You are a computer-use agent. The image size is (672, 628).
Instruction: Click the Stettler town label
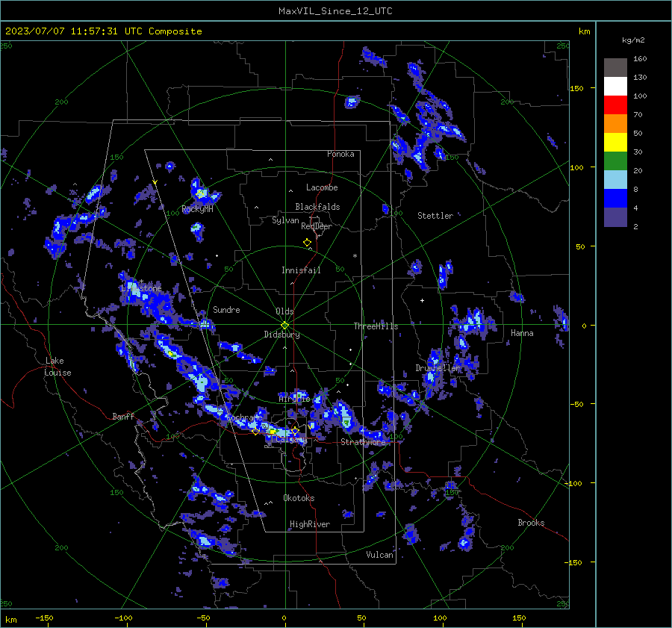(x=435, y=216)
